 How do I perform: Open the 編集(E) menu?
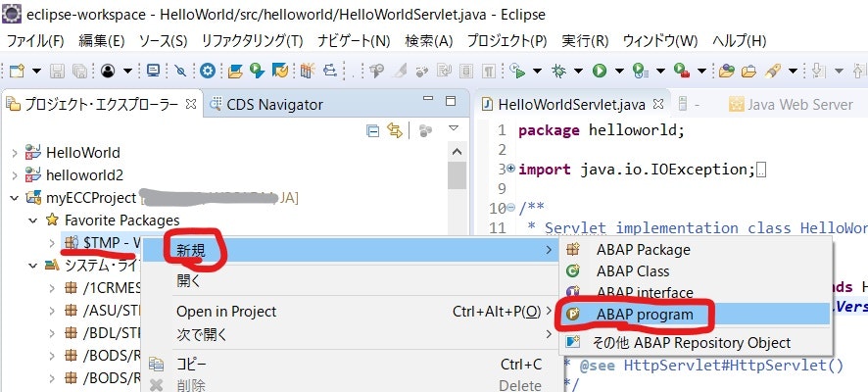(x=101, y=41)
